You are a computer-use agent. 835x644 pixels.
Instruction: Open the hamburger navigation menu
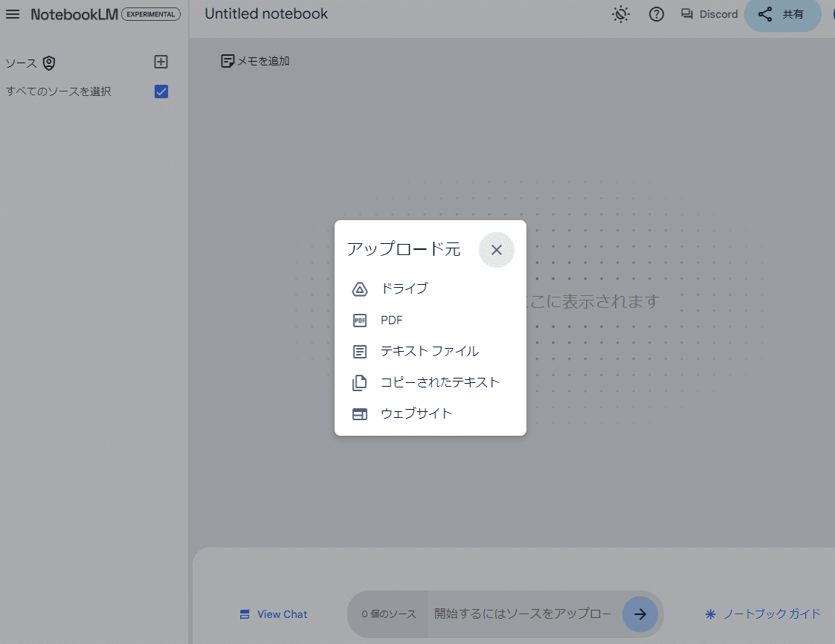pos(13,13)
